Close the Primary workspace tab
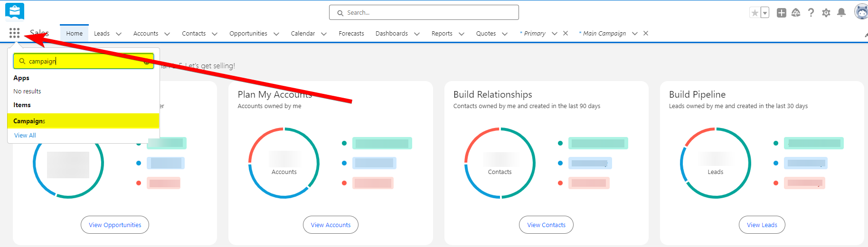This screenshot has width=868, height=247. click(x=566, y=33)
